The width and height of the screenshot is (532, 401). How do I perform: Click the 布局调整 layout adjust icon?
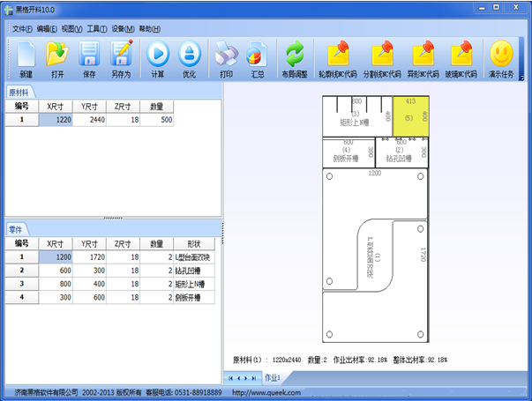coord(295,56)
